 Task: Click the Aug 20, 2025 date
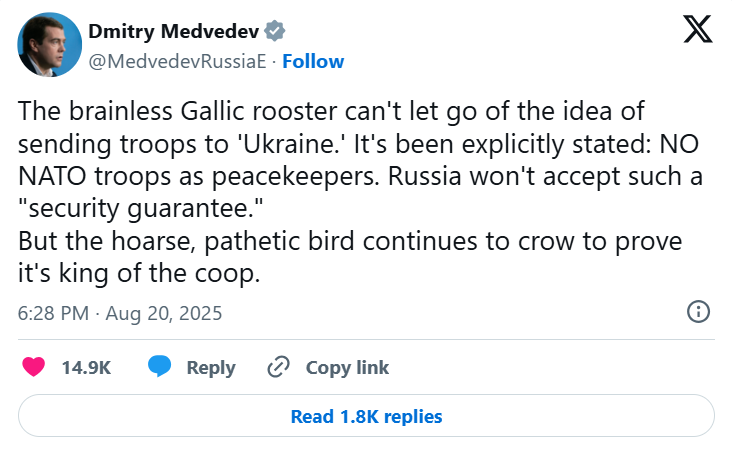164,313
